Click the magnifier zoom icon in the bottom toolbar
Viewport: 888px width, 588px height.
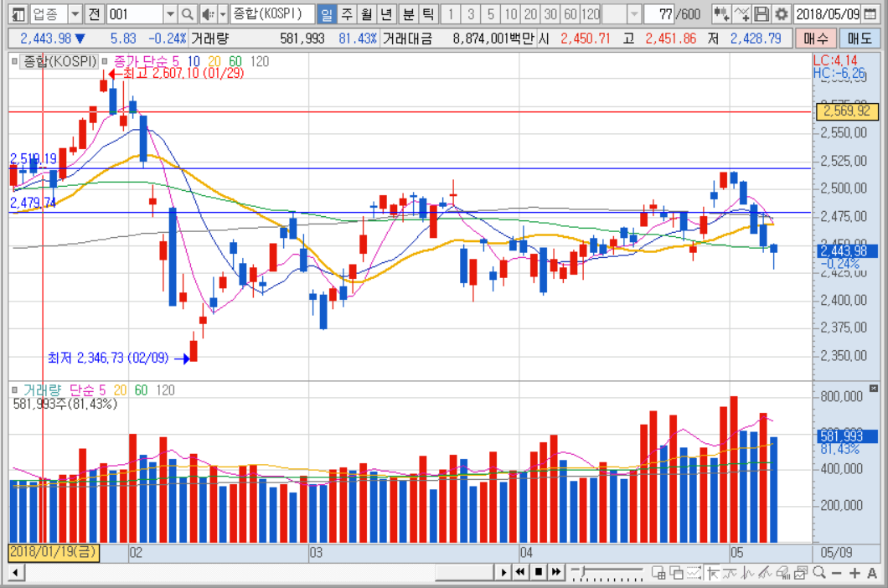[819, 573]
